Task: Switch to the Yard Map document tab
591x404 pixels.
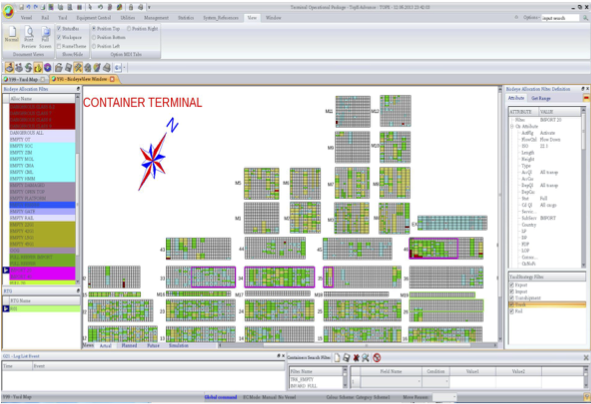Action: pyautogui.click(x=24, y=79)
